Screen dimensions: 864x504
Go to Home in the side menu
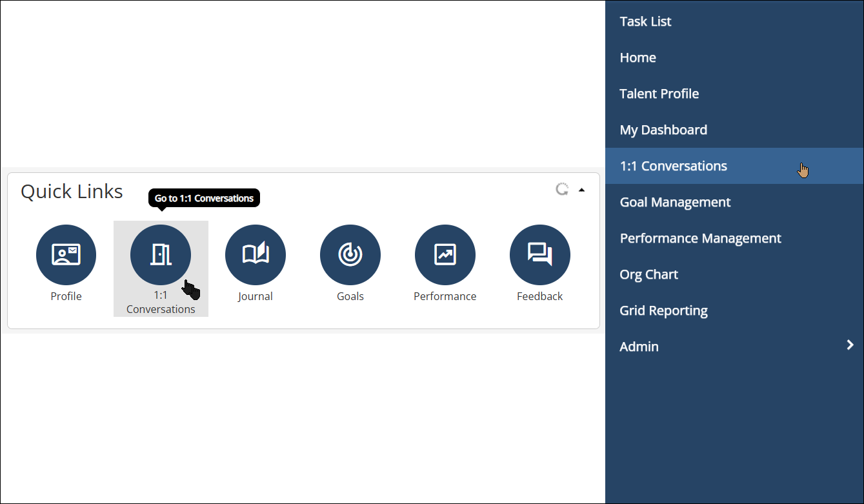click(638, 57)
